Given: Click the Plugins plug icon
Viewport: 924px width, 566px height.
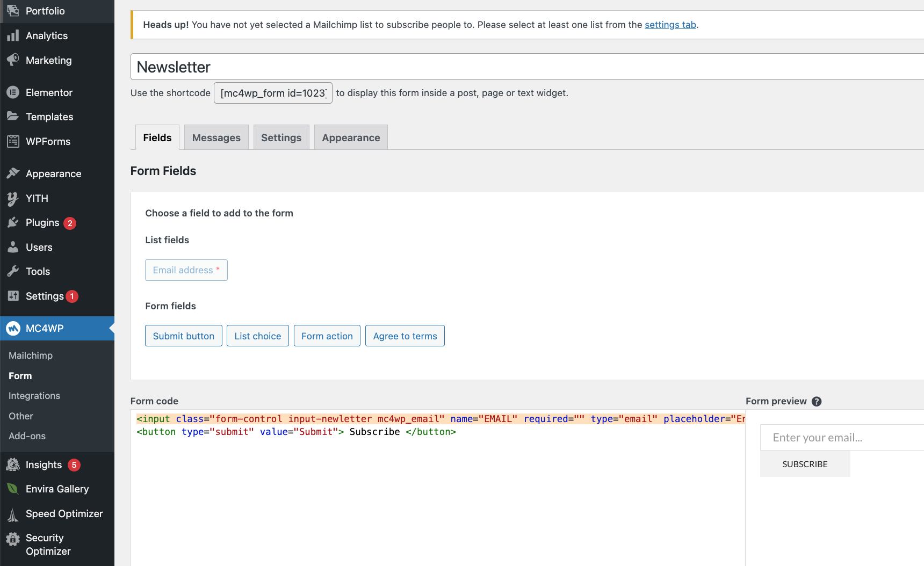Looking at the screenshot, I should pos(13,223).
